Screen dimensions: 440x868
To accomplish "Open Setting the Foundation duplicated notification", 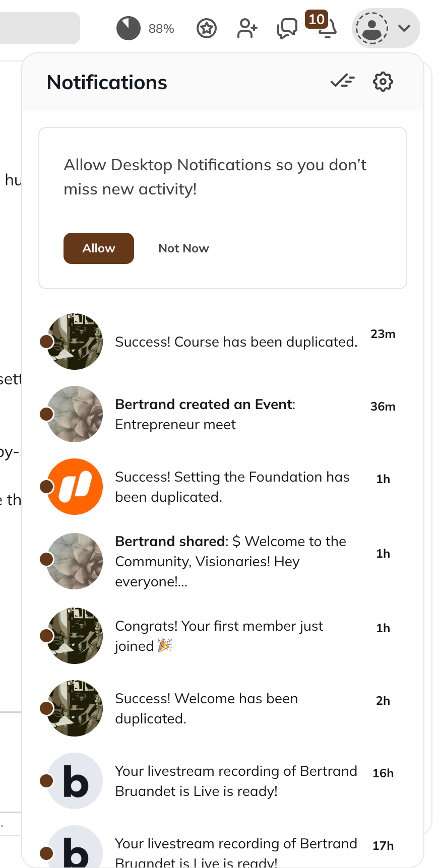I will click(232, 487).
